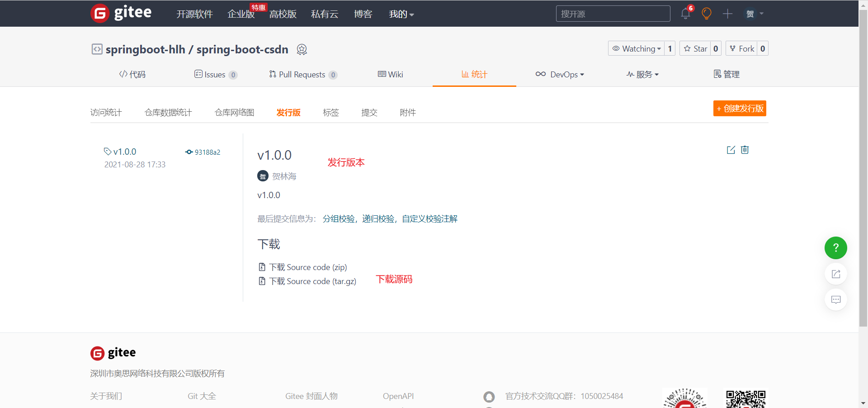Open the v1.0.0 release title

pos(274,155)
